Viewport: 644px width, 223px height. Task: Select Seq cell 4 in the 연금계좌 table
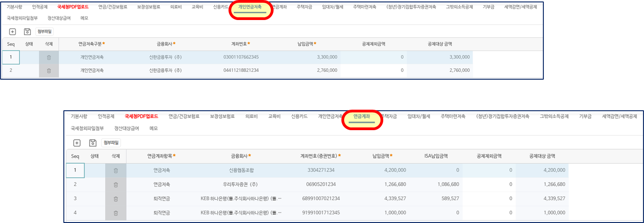(x=75, y=213)
